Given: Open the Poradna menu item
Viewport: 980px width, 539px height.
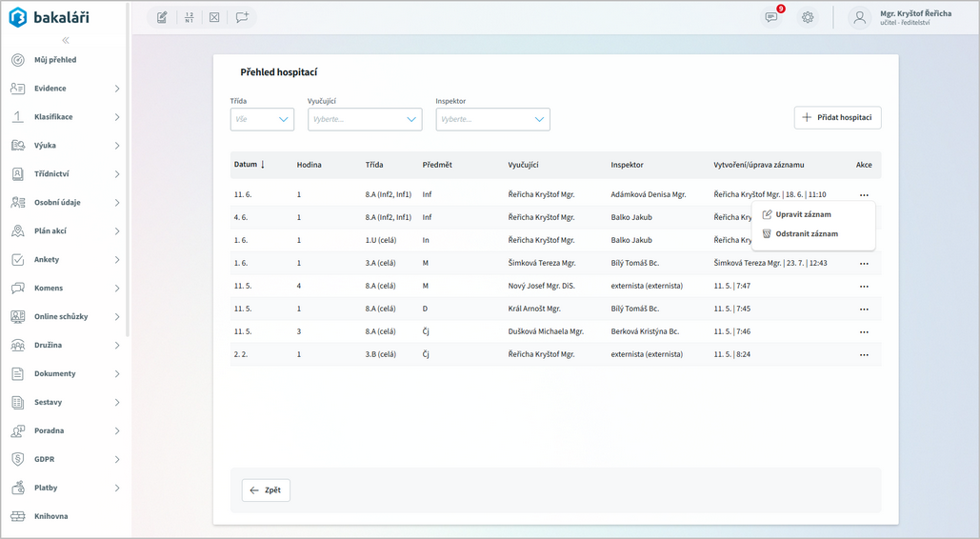Looking at the screenshot, I should [50, 430].
